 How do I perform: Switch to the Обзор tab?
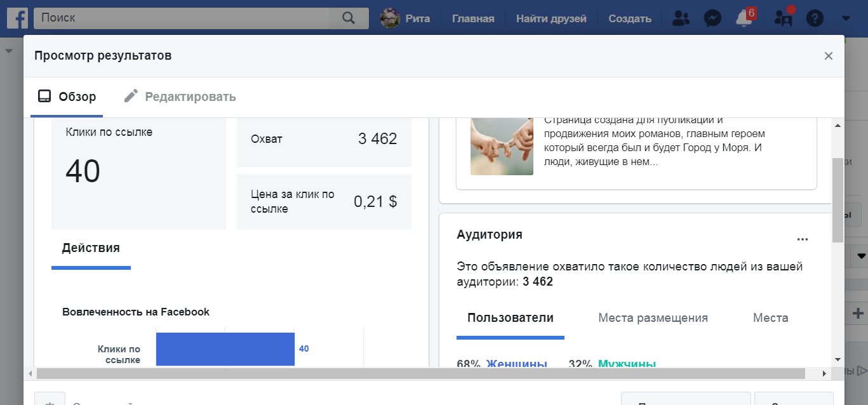pos(67,96)
